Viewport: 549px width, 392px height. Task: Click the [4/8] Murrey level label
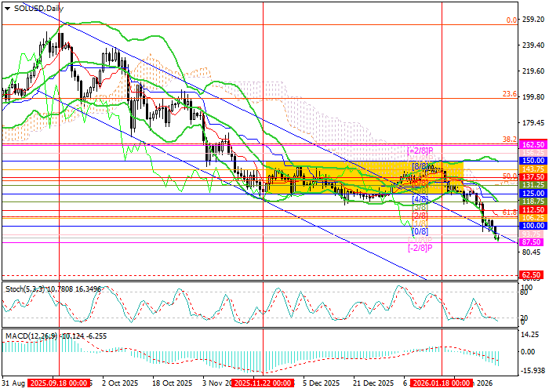(420, 199)
